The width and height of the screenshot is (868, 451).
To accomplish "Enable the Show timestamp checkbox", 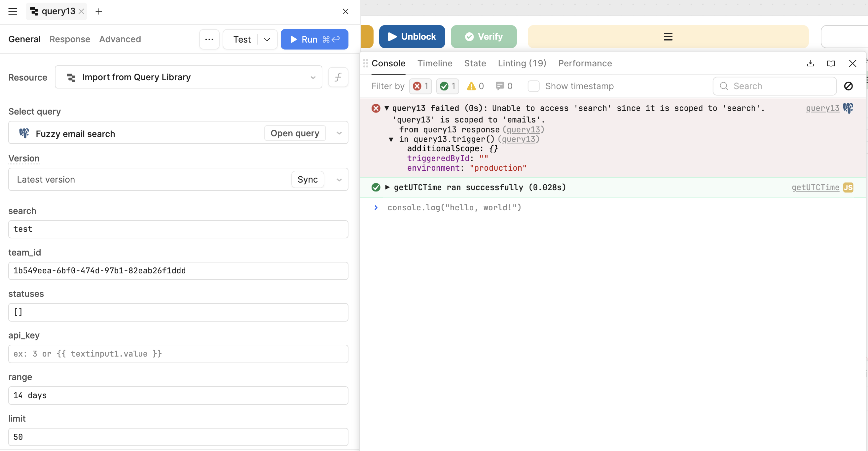I will pos(533,86).
